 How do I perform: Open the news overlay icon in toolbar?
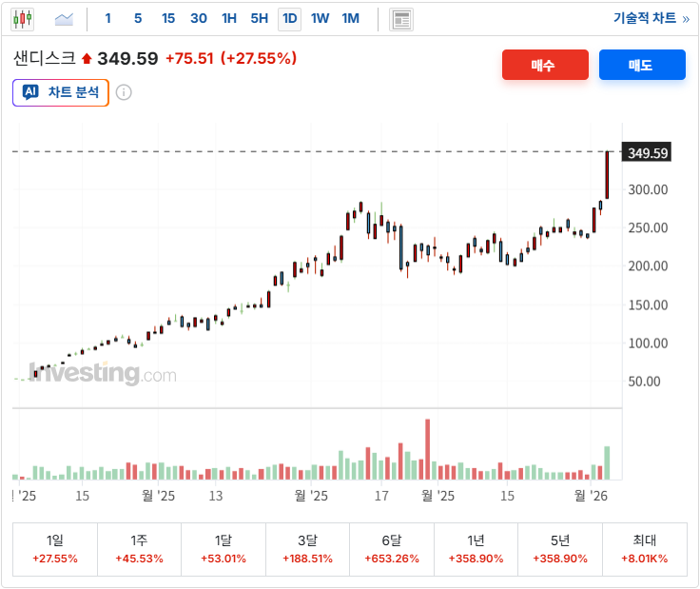coord(401,20)
